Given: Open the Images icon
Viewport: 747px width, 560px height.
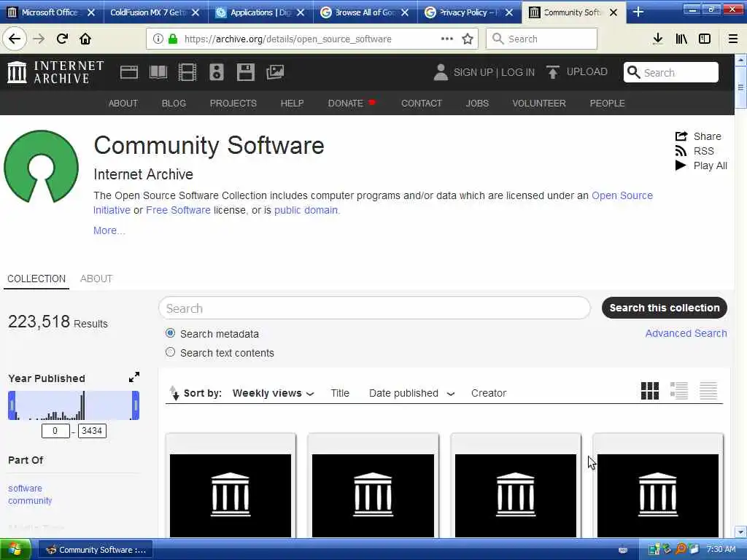Looking at the screenshot, I should click(275, 72).
